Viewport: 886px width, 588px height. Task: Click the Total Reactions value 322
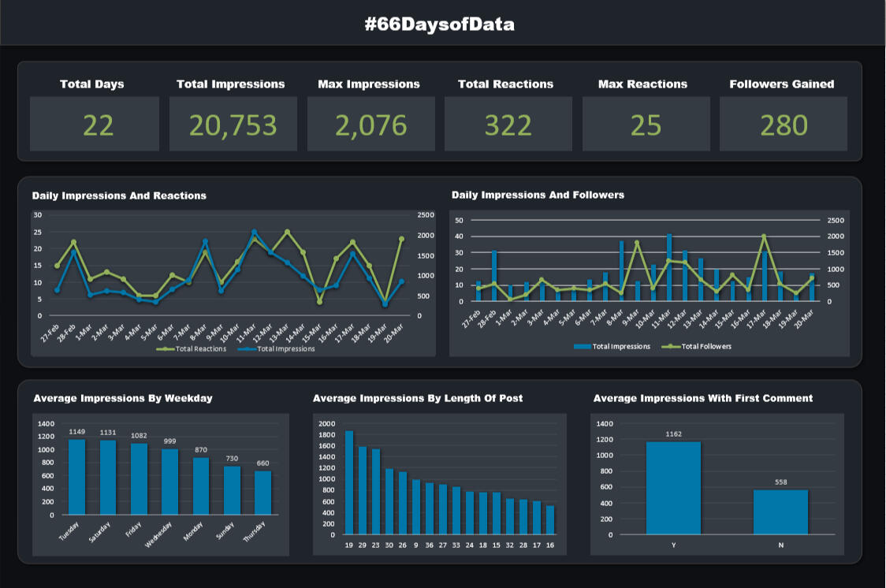[508, 125]
